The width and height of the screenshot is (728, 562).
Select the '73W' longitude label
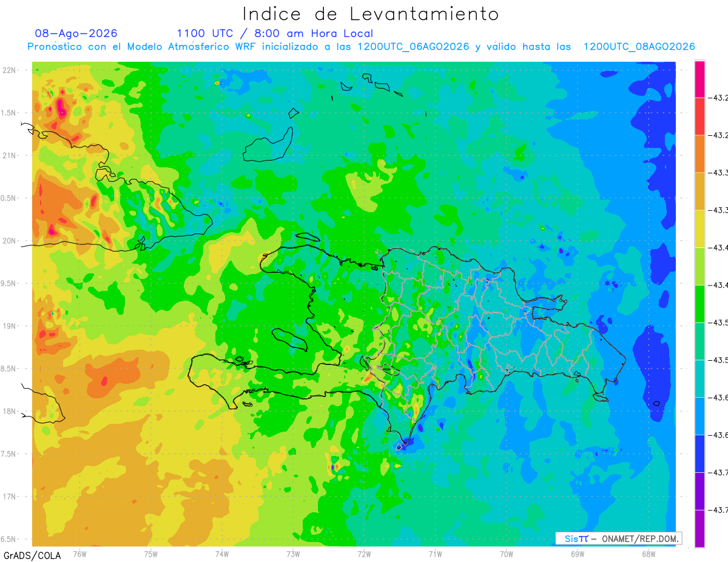coord(293,554)
